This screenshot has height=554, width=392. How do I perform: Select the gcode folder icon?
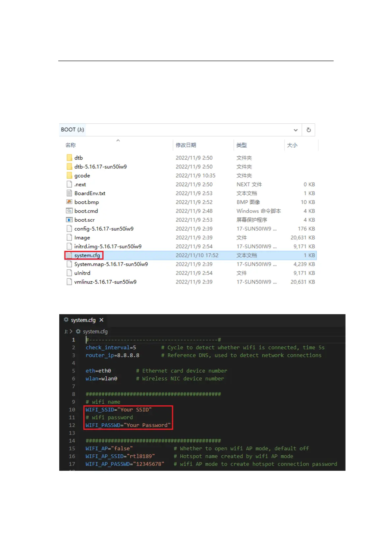click(69, 175)
